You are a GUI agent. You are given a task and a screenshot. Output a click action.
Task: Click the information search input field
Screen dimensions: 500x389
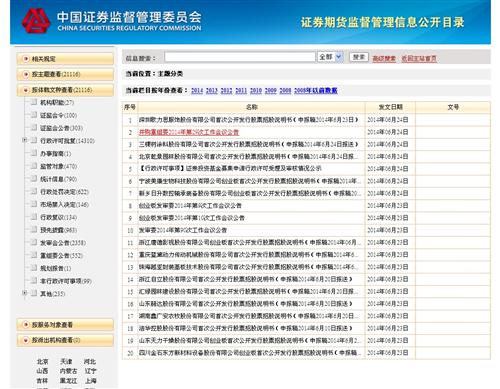(240, 57)
